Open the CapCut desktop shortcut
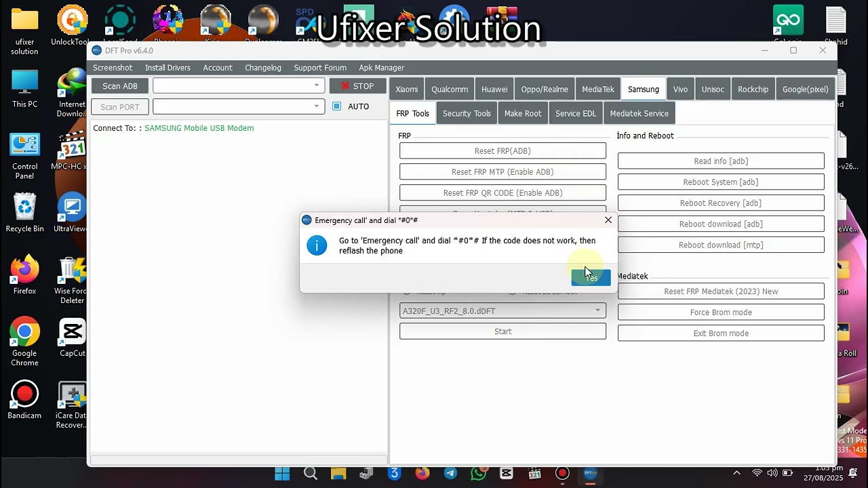868x488 pixels. (72, 338)
